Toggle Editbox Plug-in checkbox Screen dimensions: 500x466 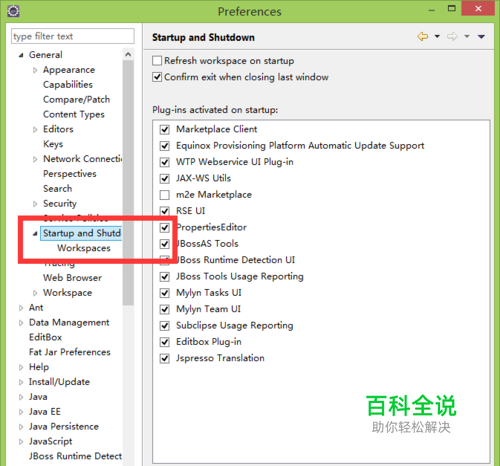pos(165,342)
